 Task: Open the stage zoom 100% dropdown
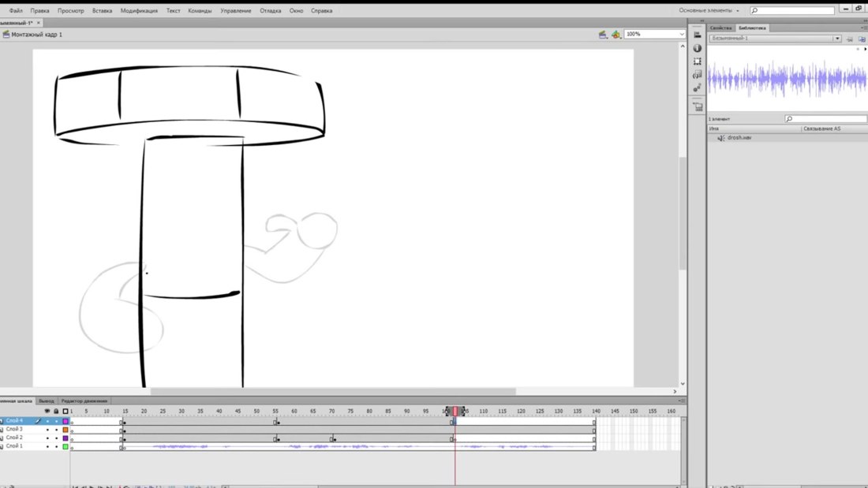[681, 35]
